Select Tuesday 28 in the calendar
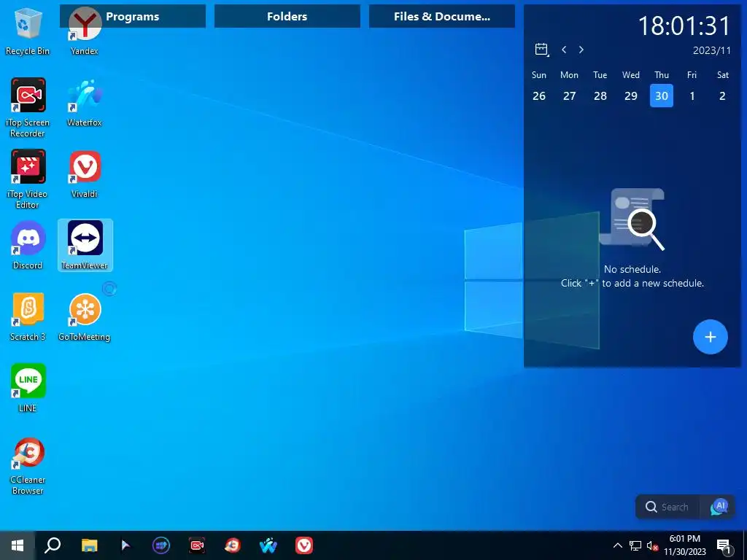This screenshot has height=560, width=747. (600, 96)
